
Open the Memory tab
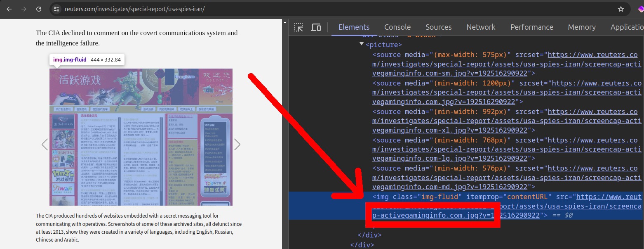point(581,27)
